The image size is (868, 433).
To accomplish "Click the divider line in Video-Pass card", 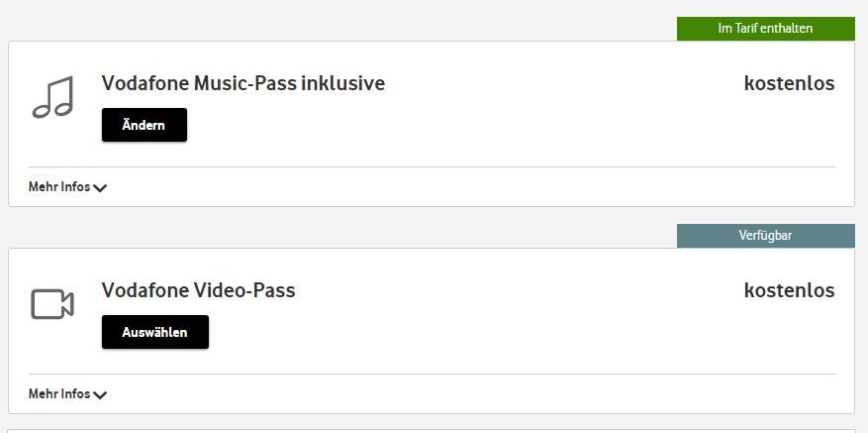I will click(x=432, y=374).
